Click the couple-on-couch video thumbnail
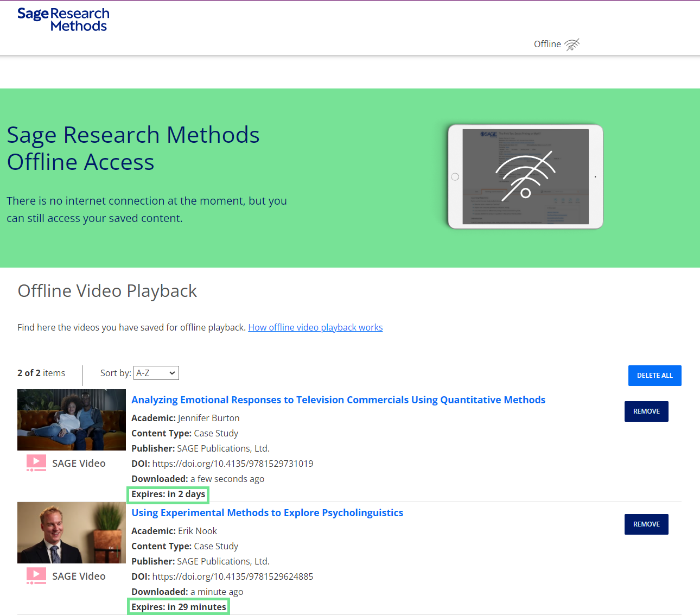This screenshot has width=700, height=615. 72,420
